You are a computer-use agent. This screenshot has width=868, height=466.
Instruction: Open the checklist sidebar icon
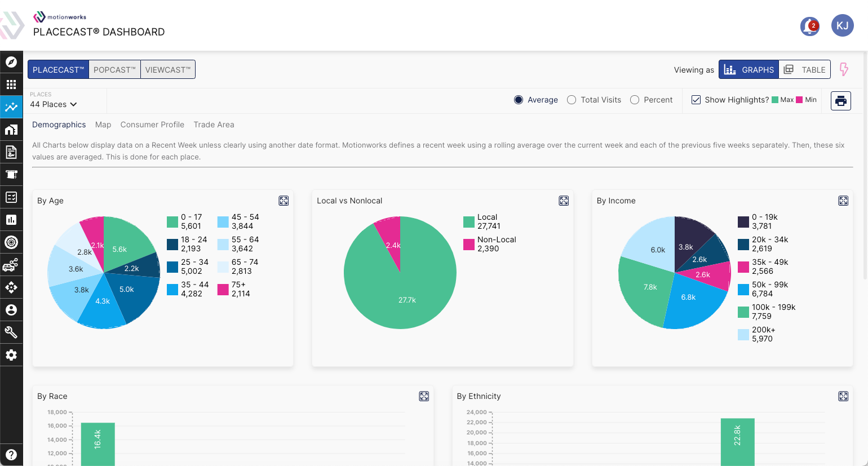click(11, 197)
